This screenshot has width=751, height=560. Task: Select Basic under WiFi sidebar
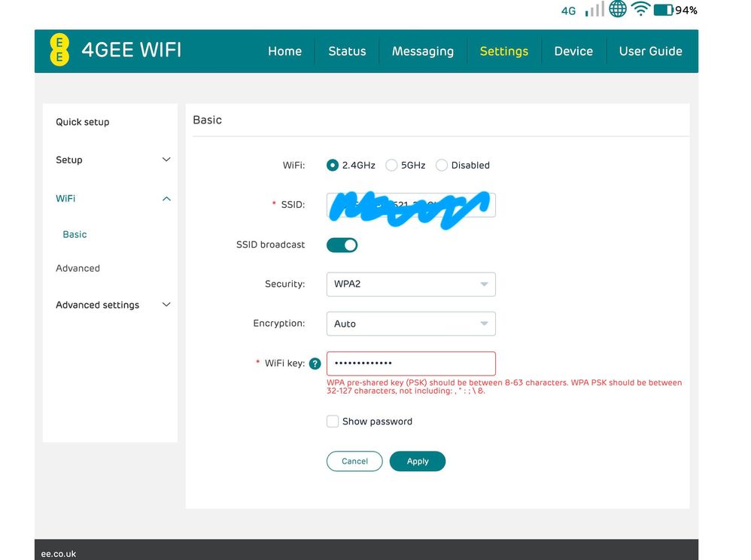74,234
